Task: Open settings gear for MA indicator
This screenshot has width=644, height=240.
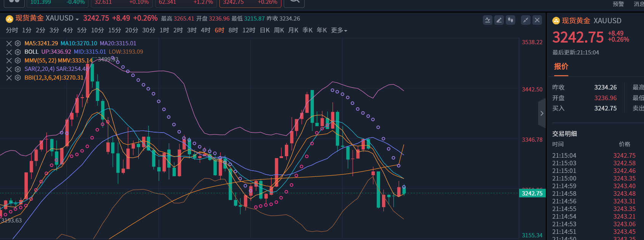Action: pos(18,43)
